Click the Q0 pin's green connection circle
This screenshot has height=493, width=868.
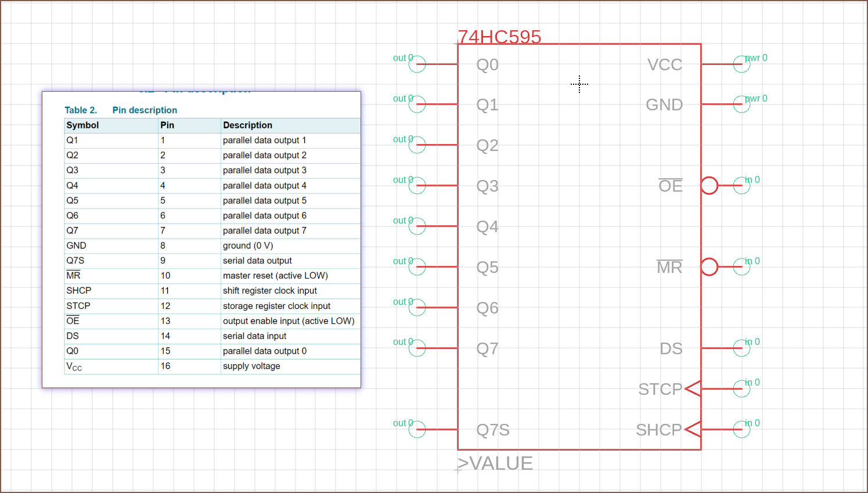417,64
